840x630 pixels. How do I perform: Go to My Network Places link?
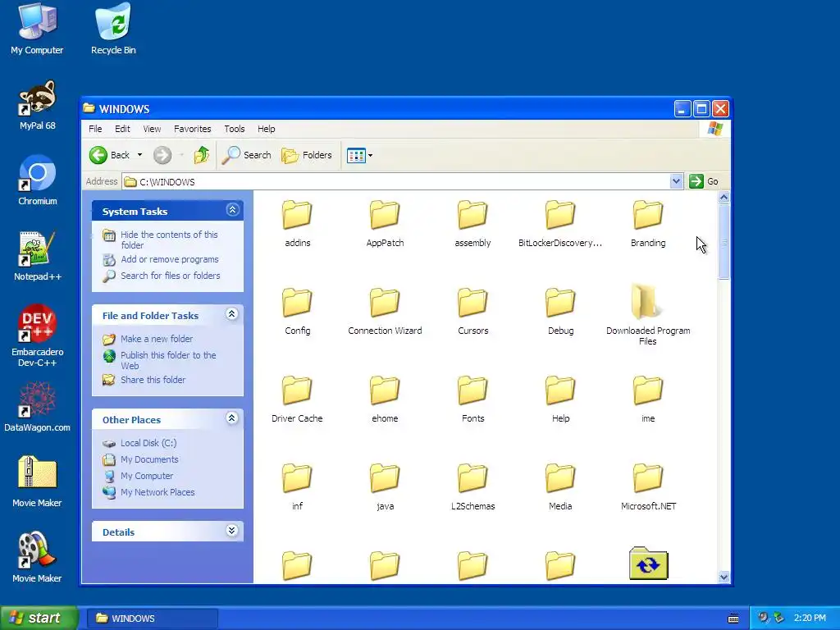coord(157,492)
